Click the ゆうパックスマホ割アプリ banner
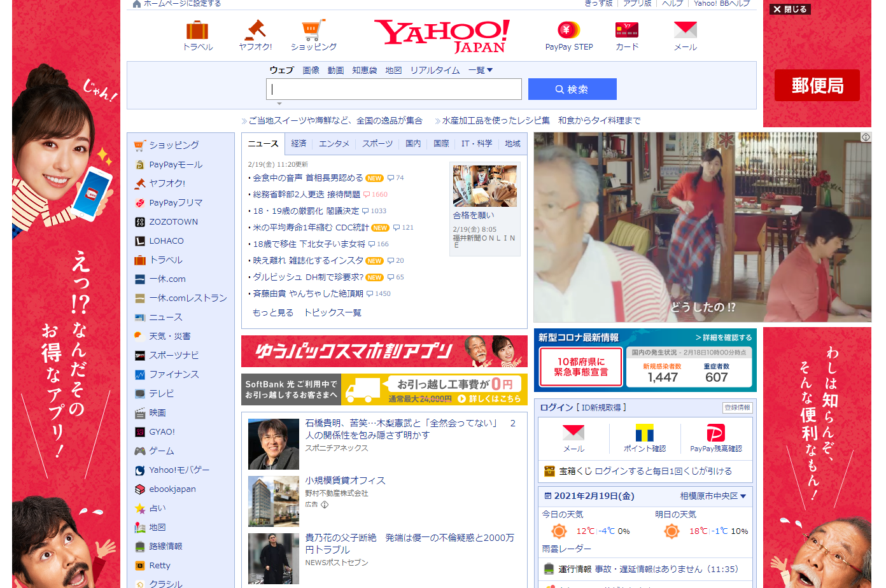The image size is (886, 588). 384,351
